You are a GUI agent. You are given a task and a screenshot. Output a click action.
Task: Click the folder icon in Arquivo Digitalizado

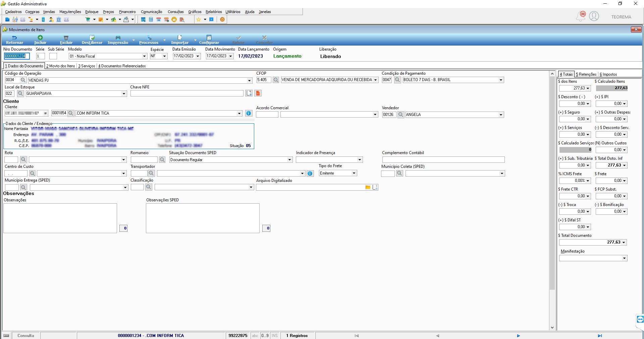point(368,187)
